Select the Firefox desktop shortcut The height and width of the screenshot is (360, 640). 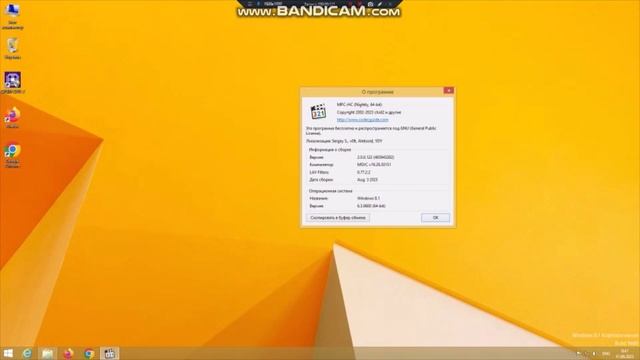(13, 118)
